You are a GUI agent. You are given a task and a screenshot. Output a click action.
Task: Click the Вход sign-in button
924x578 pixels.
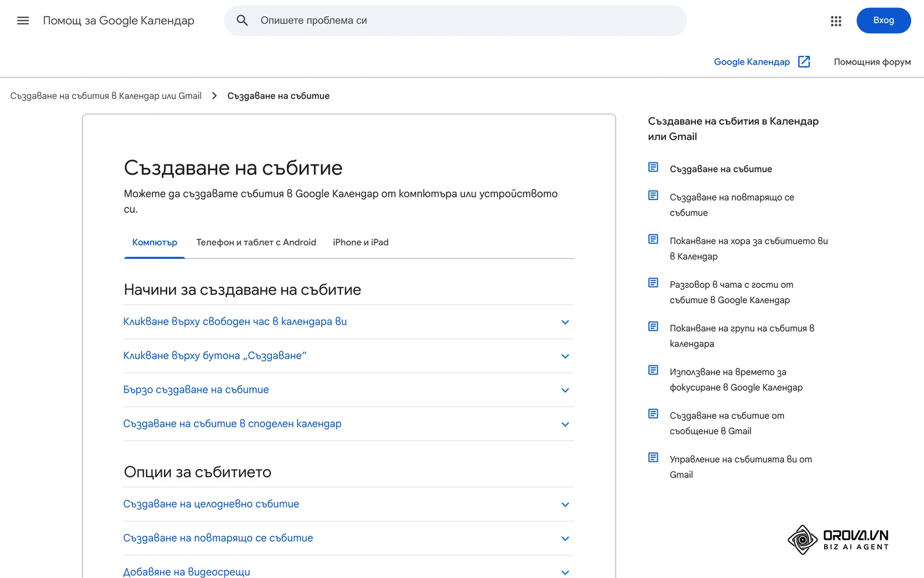[884, 21]
